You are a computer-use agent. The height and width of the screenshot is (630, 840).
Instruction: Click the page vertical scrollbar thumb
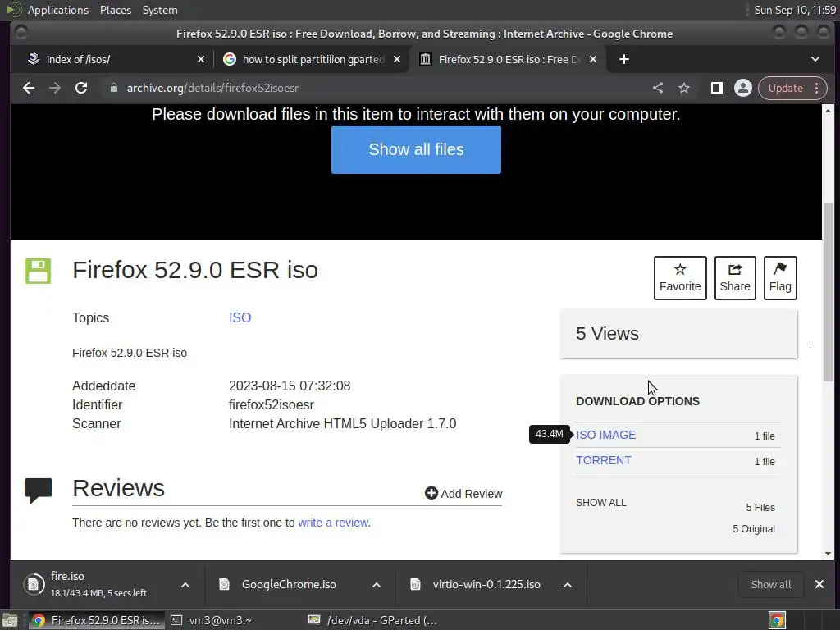pyautogui.click(x=829, y=292)
